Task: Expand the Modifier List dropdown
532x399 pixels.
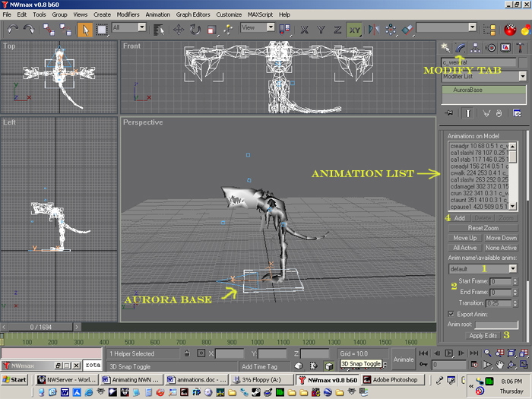Action: pyautogui.click(x=522, y=76)
